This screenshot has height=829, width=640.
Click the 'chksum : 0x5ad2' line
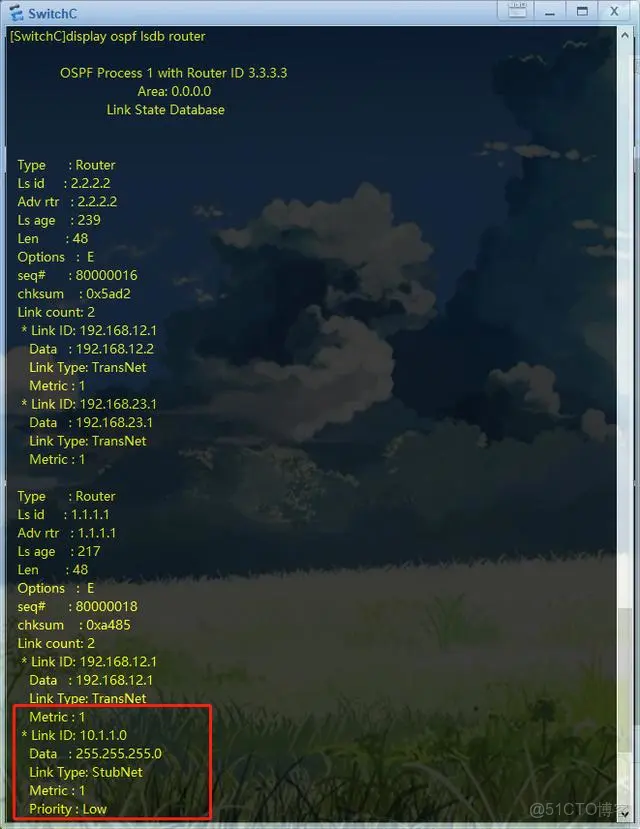click(x=74, y=294)
